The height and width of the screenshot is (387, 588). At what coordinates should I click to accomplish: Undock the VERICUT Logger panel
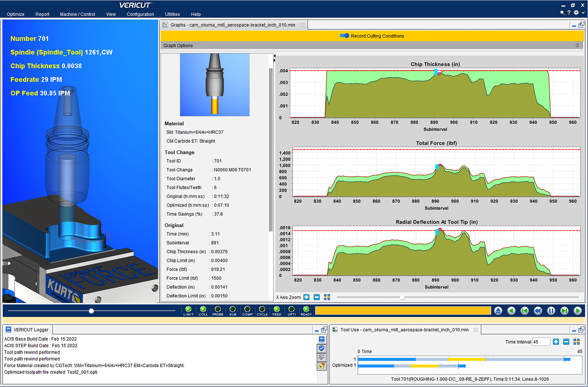324,330
